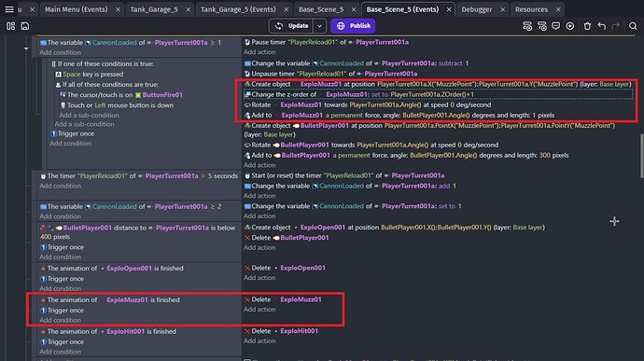Click the circled plus add-other-event icon
The height and width of the screenshot is (361, 644).
[x=570, y=26]
